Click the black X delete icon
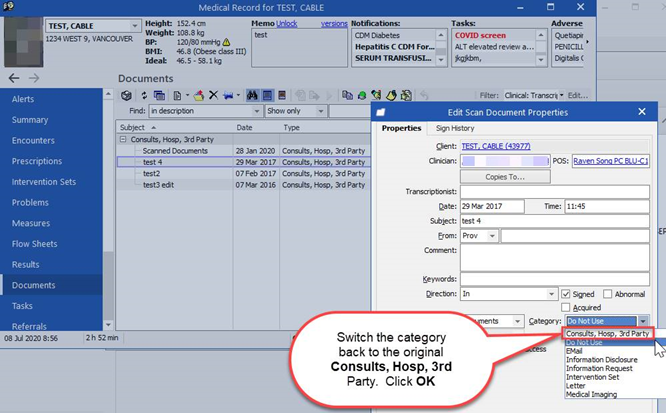 (x=213, y=95)
